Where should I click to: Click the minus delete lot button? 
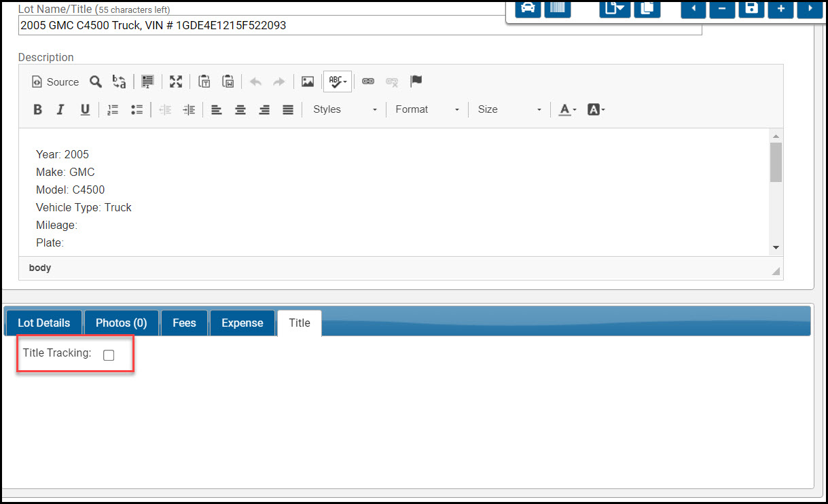(722, 8)
